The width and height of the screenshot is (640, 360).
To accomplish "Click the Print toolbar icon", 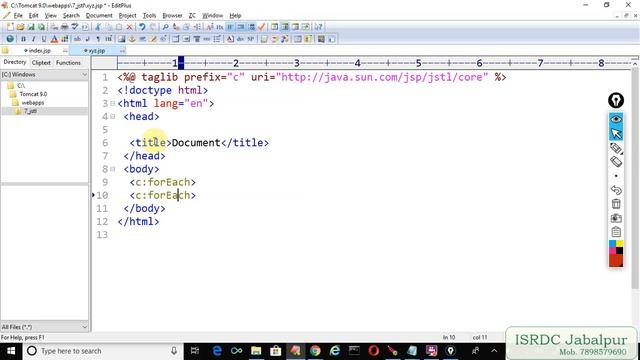I will pos(64,27).
